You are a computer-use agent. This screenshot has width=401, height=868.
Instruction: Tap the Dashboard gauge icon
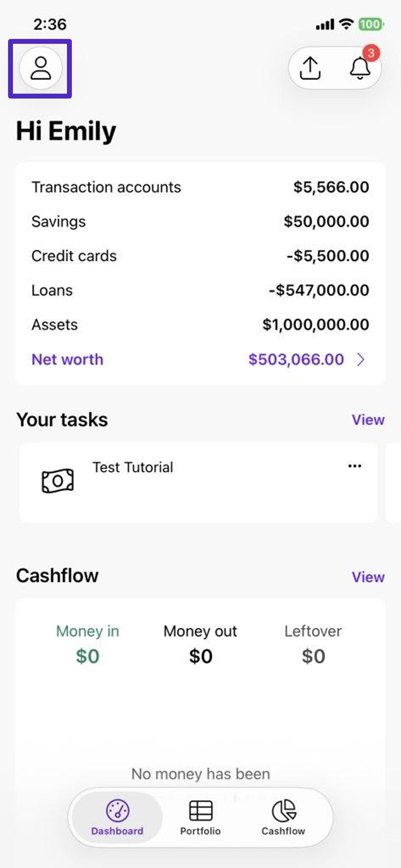117,810
